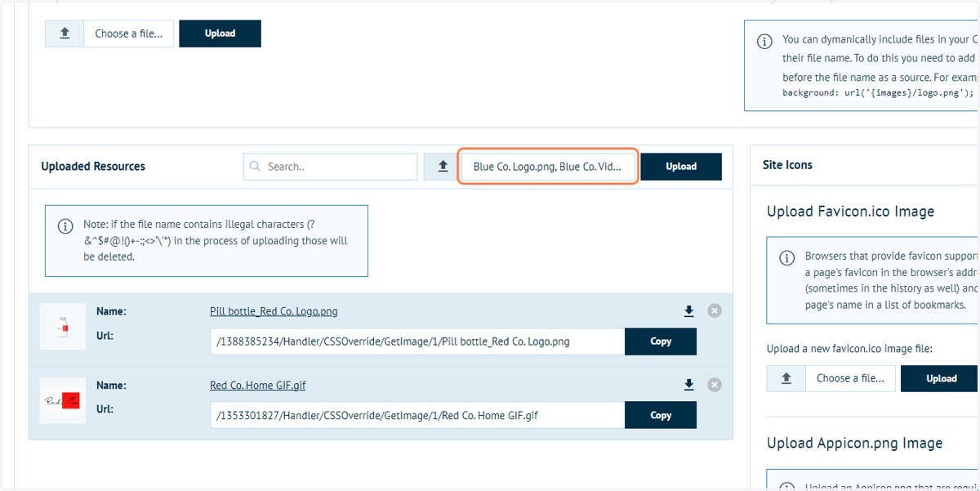Select the Red Co. Home GIF.gif URL field

point(417,415)
